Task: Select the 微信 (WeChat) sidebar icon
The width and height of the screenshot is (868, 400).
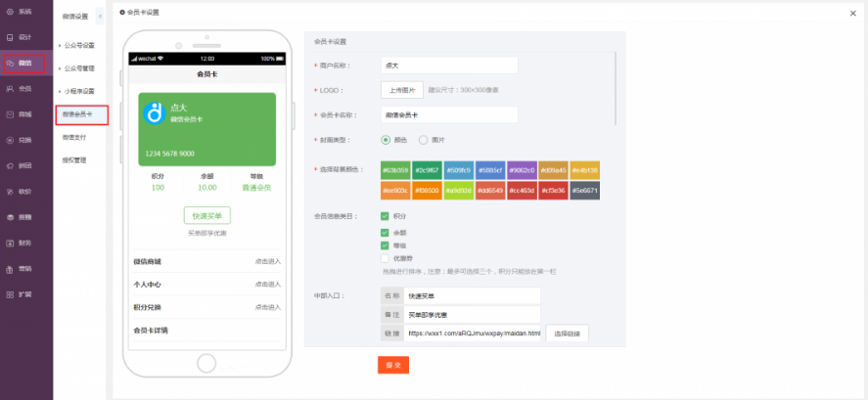Action: 20,63
